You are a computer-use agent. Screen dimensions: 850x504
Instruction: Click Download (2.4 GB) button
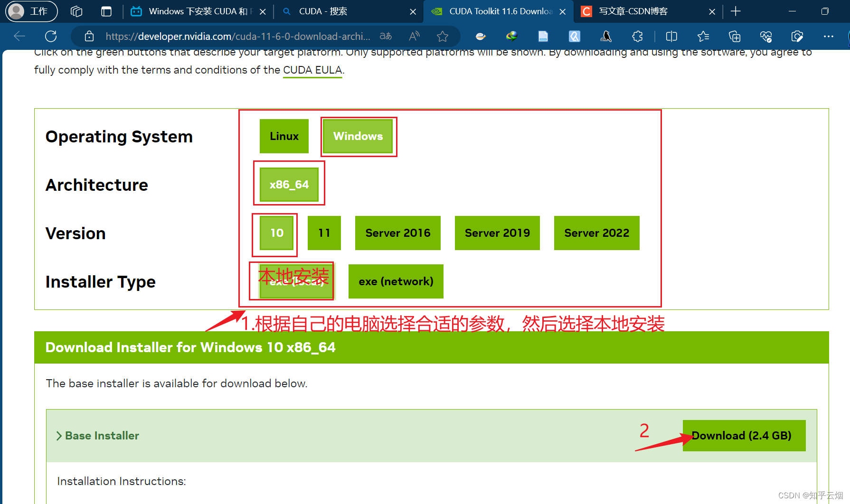pyautogui.click(x=744, y=436)
